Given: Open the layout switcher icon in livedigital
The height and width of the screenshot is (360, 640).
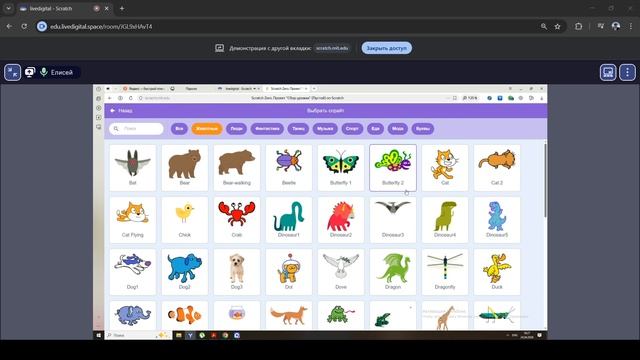Looking at the screenshot, I should coord(608,72).
